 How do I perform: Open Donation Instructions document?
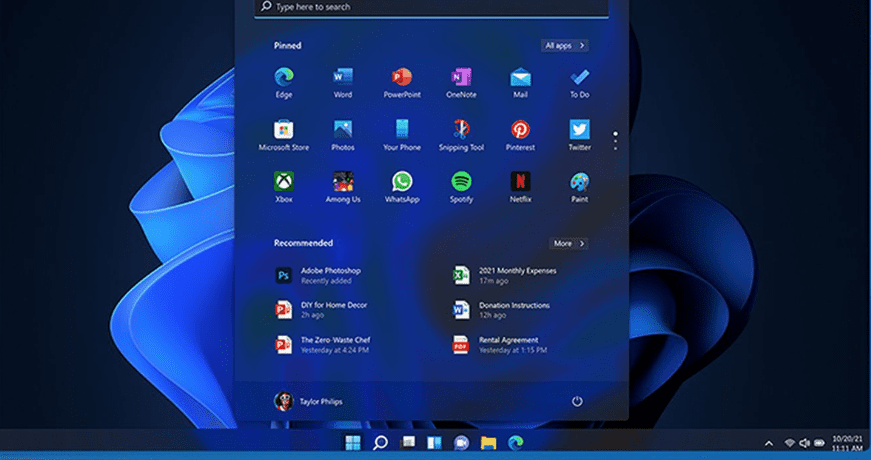[x=501, y=310]
